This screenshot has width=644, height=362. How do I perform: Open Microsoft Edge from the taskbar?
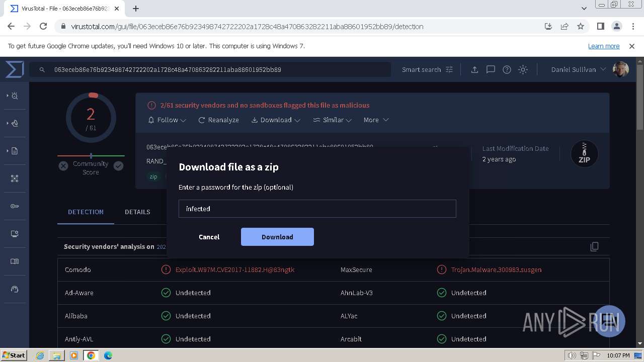click(108, 355)
